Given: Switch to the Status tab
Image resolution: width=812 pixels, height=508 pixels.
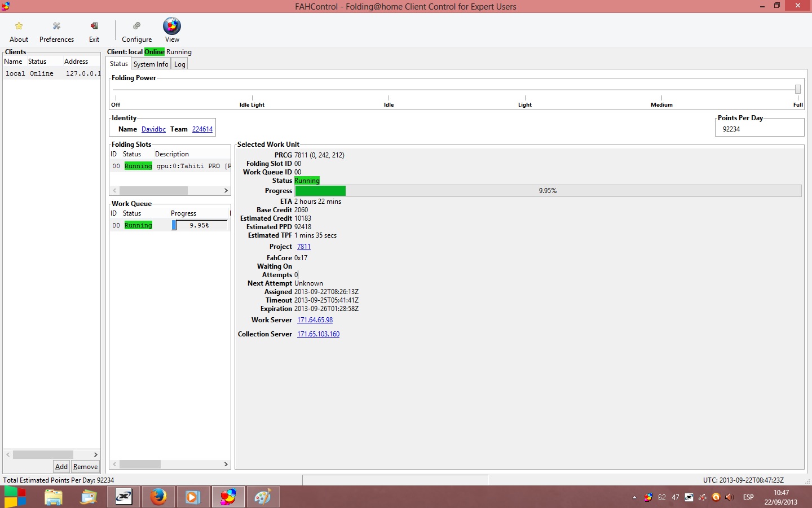Looking at the screenshot, I should click(118, 64).
